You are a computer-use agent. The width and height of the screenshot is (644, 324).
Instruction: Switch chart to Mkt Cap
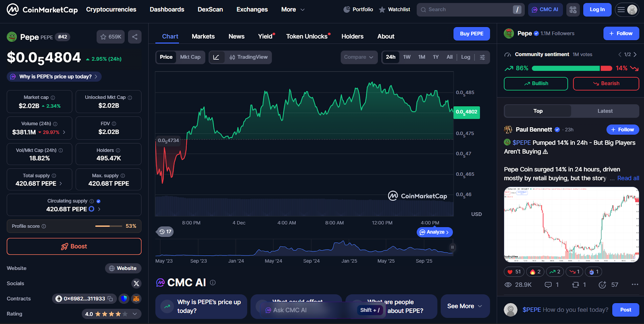tap(190, 57)
